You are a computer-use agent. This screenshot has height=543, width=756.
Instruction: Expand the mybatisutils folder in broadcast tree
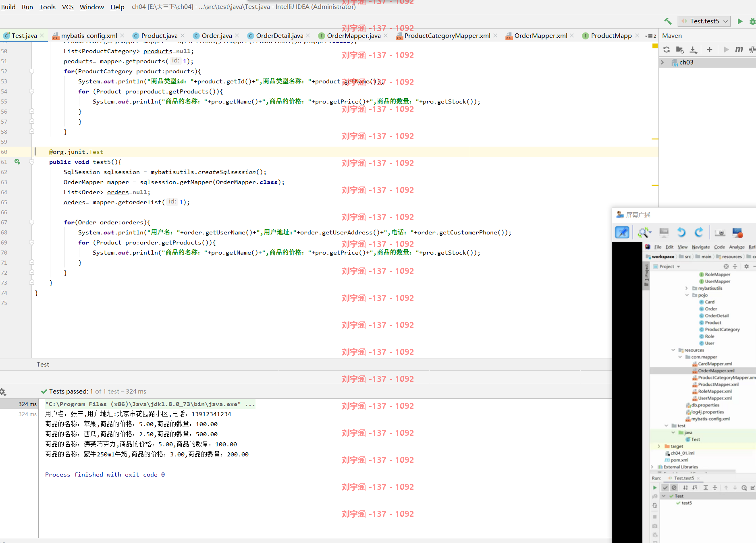pos(687,288)
